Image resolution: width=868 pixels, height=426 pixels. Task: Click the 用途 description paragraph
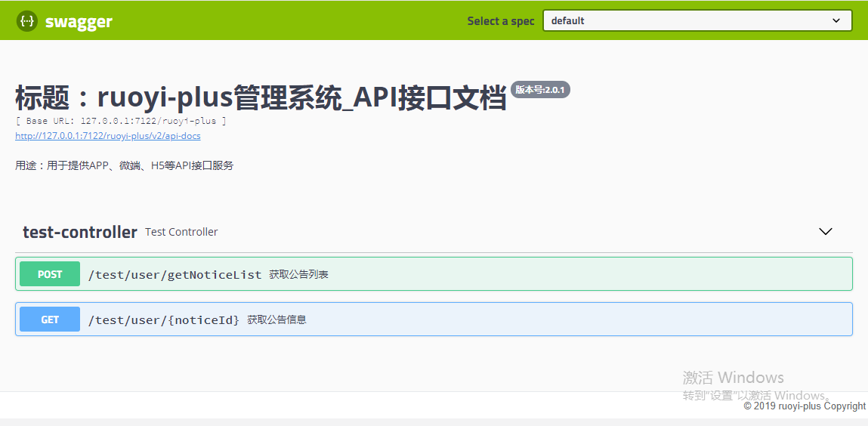125,165
